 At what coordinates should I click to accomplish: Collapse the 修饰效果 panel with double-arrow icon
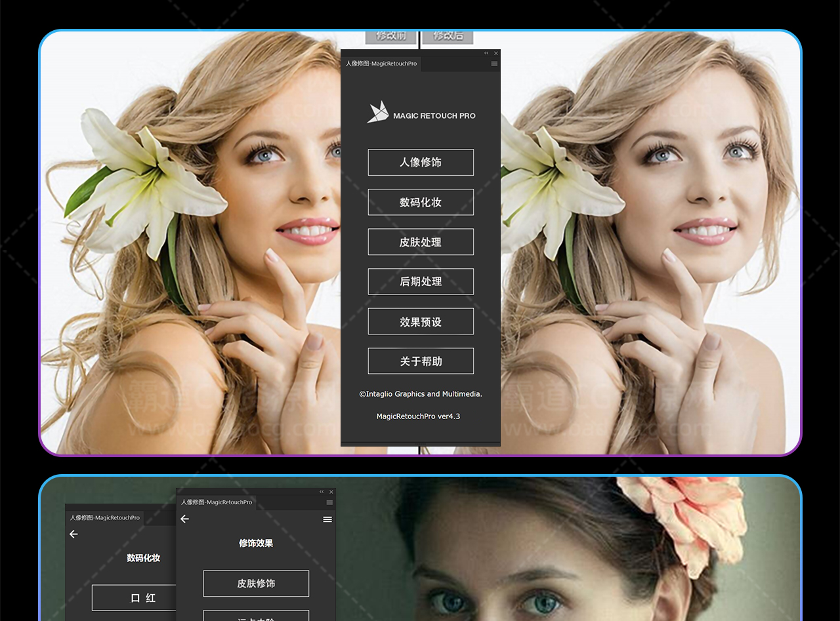322,492
